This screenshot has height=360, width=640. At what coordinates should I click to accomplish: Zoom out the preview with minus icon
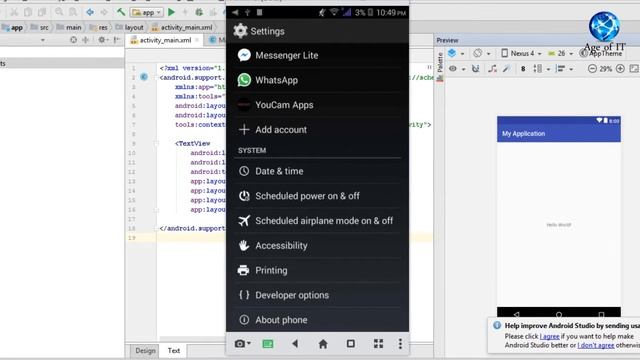[592, 69]
